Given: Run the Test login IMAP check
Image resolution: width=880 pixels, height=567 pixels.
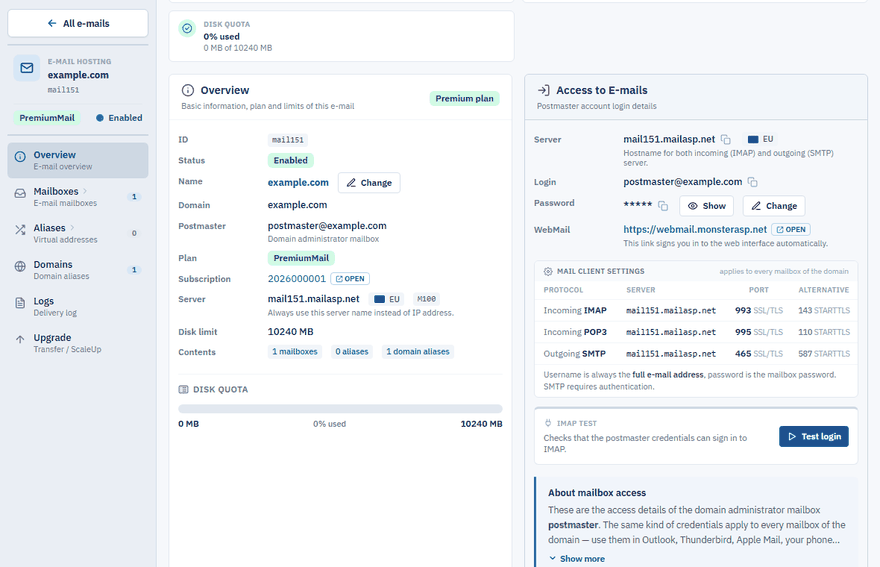Looking at the screenshot, I should pos(814,437).
